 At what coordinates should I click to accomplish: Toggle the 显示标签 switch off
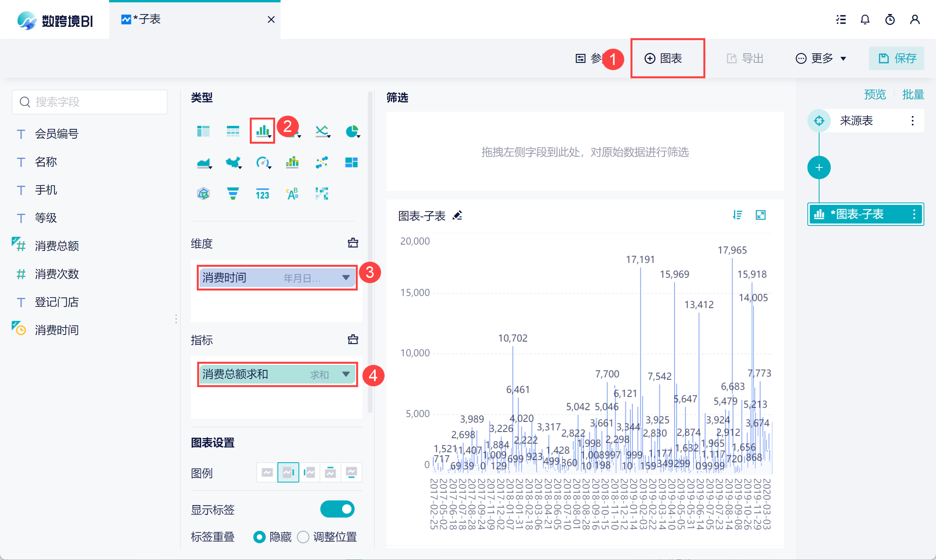pos(337,509)
